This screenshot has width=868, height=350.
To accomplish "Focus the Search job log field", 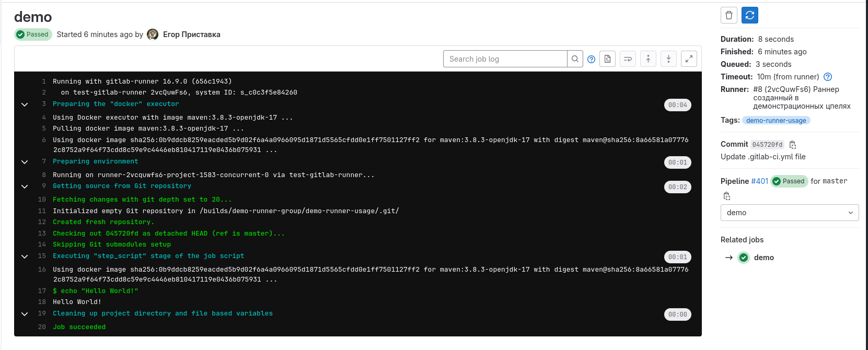I will (x=505, y=59).
